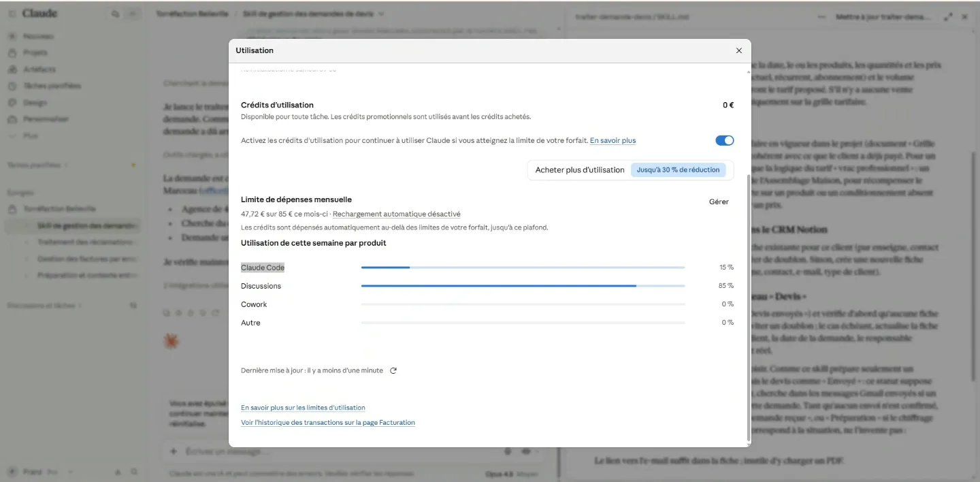Close the Utilisation dialog
Image resolution: width=980 pixels, height=482 pixels.
739,50
